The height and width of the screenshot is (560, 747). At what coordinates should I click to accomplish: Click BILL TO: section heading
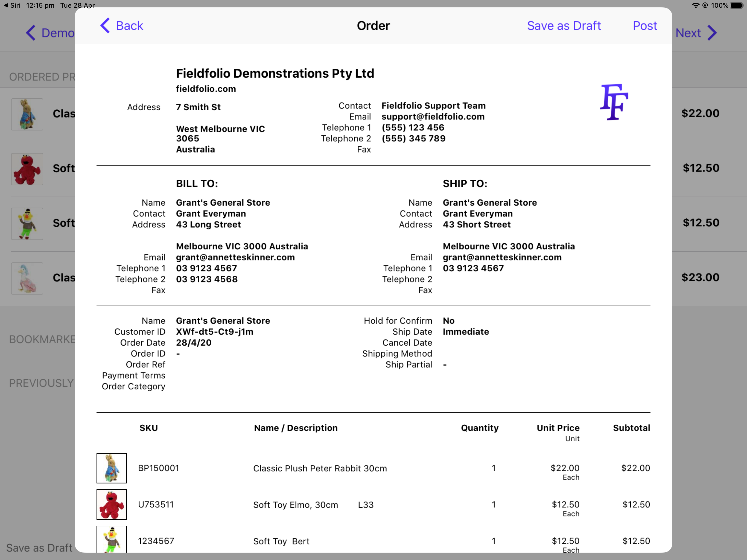click(197, 183)
